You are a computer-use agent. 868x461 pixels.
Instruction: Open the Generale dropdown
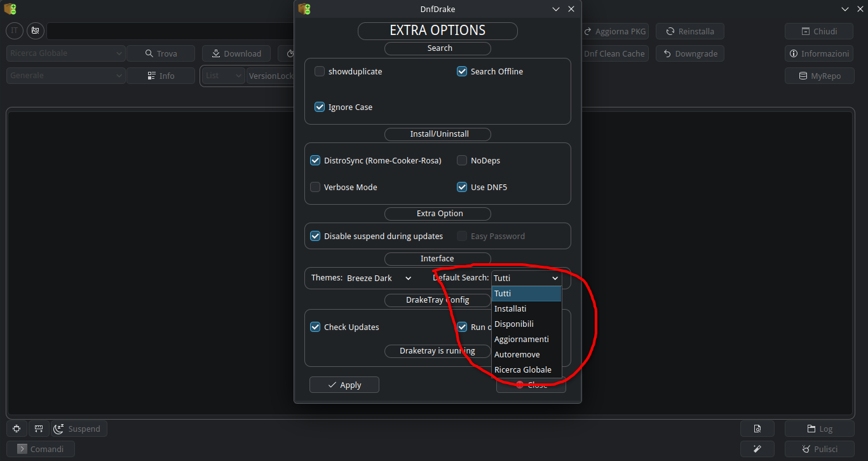[66, 76]
